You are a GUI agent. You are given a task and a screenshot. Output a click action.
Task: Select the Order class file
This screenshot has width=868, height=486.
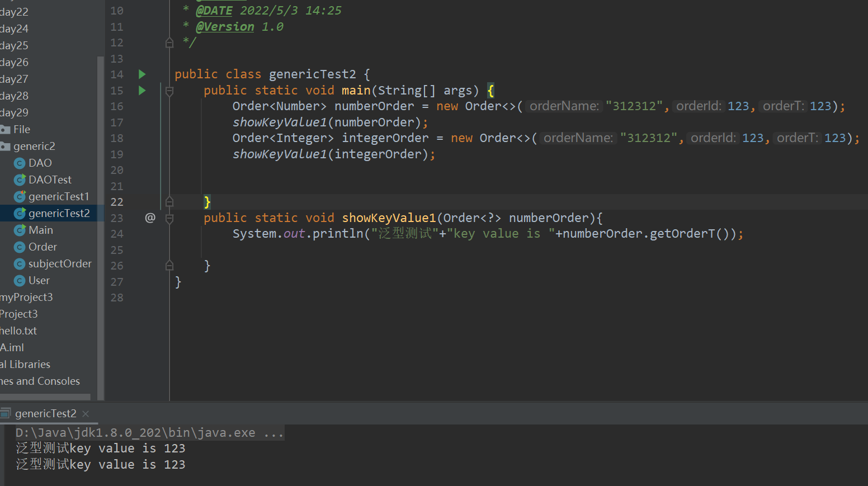click(x=43, y=247)
